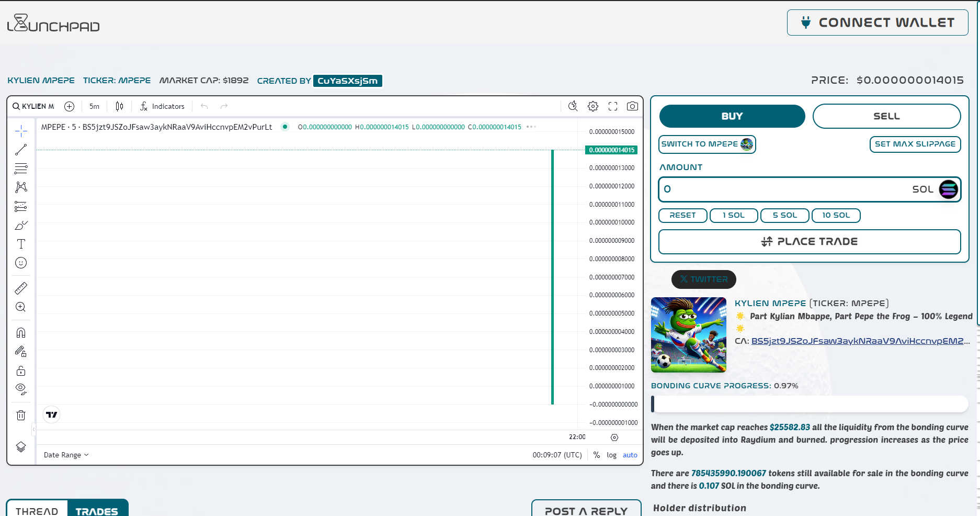Open the chart timezone clock menu
The height and width of the screenshot is (516, 980).
click(557, 455)
